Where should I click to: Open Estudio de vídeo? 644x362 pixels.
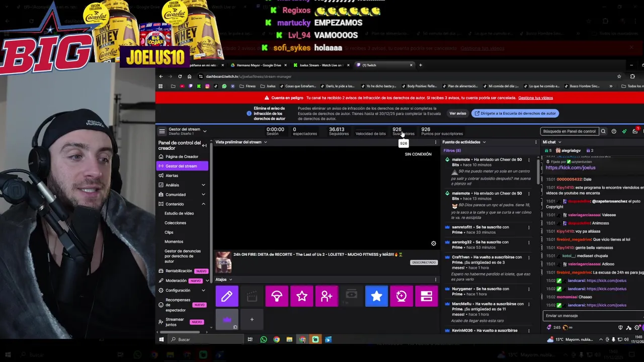179,213
